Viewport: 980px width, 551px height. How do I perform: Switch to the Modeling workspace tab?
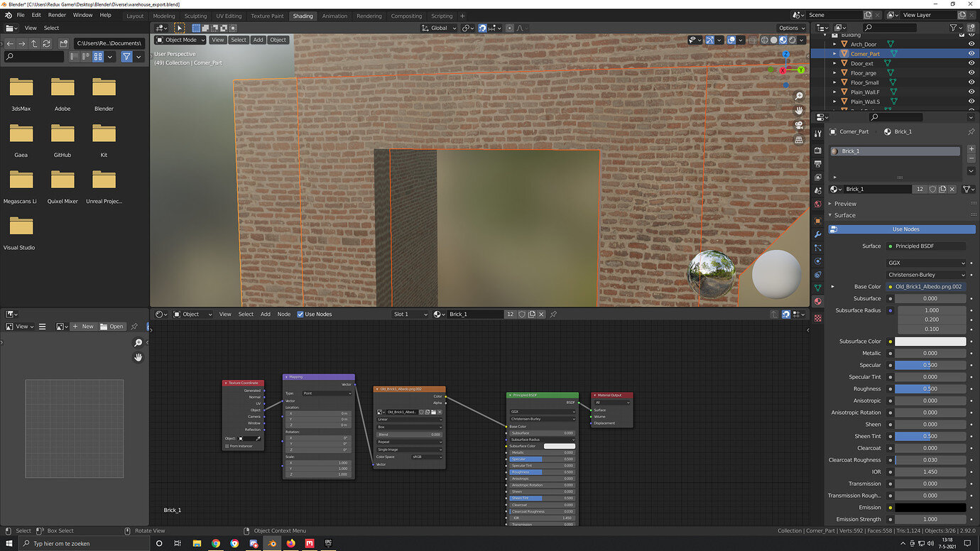tap(164, 16)
